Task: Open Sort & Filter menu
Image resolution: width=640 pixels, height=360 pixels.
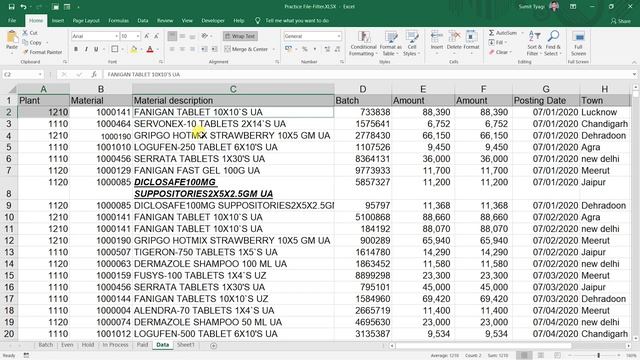Action: coord(534,43)
